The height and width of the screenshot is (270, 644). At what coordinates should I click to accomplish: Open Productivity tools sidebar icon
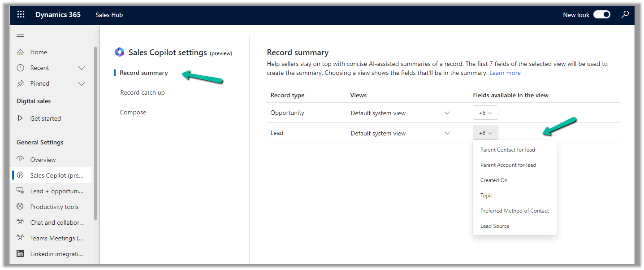pos(20,207)
